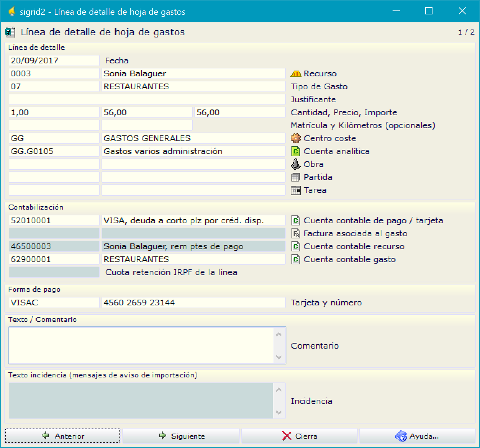Click the empty Matrícula field
480x448 pixels.
(54, 125)
